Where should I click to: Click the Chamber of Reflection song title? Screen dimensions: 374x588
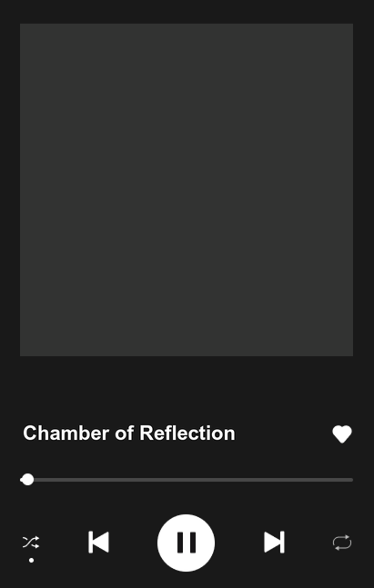tap(129, 434)
